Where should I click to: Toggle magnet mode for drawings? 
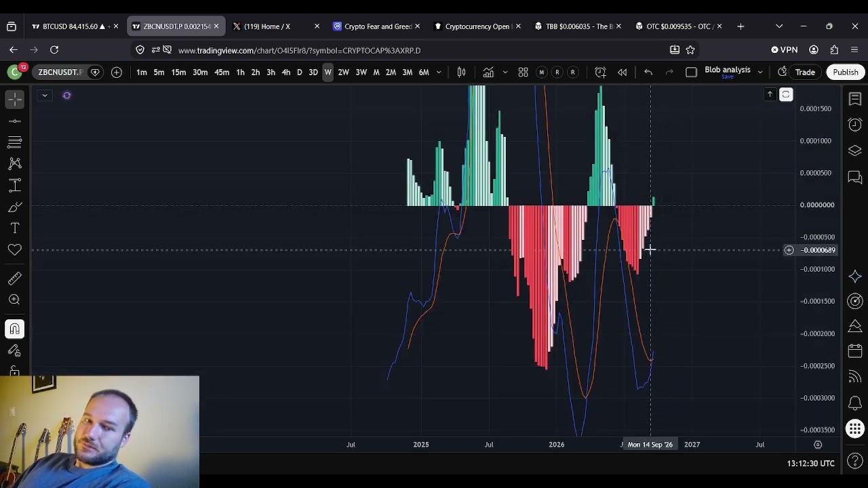14,329
